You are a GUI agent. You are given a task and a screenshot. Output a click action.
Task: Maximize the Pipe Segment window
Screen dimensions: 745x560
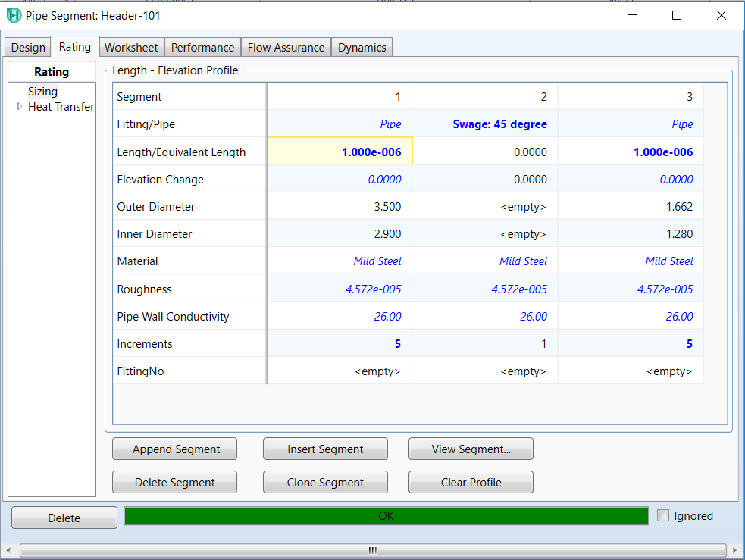tap(677, 15)
